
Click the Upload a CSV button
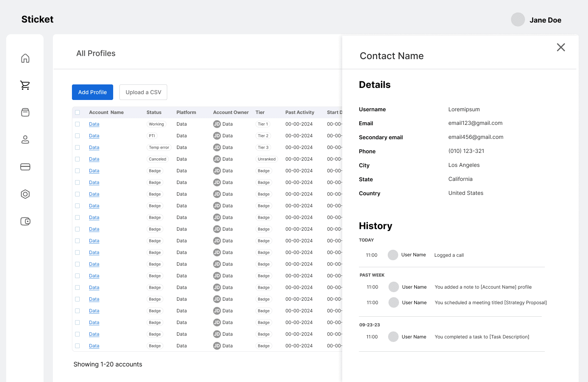[143, 92]
